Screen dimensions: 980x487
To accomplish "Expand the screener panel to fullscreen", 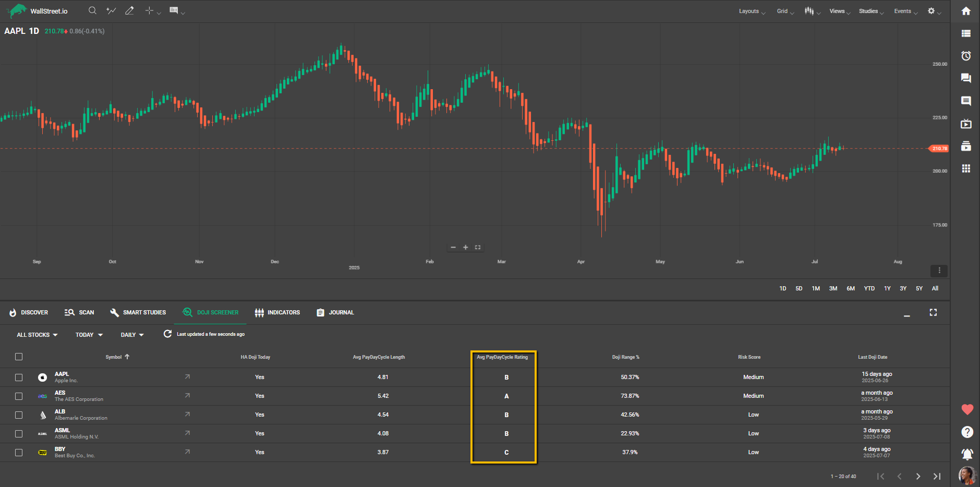I will 933,312.
